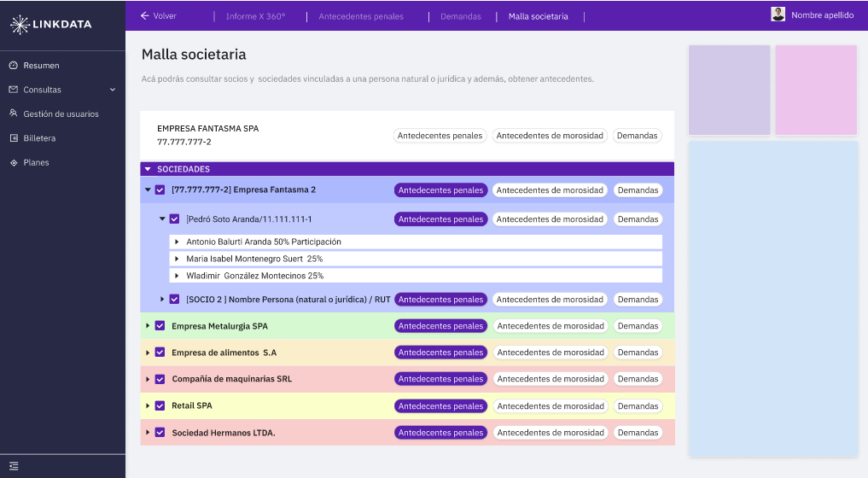Click the Malla societaria heading
Viewport: 868px width, 478px height.
point(194,55)
